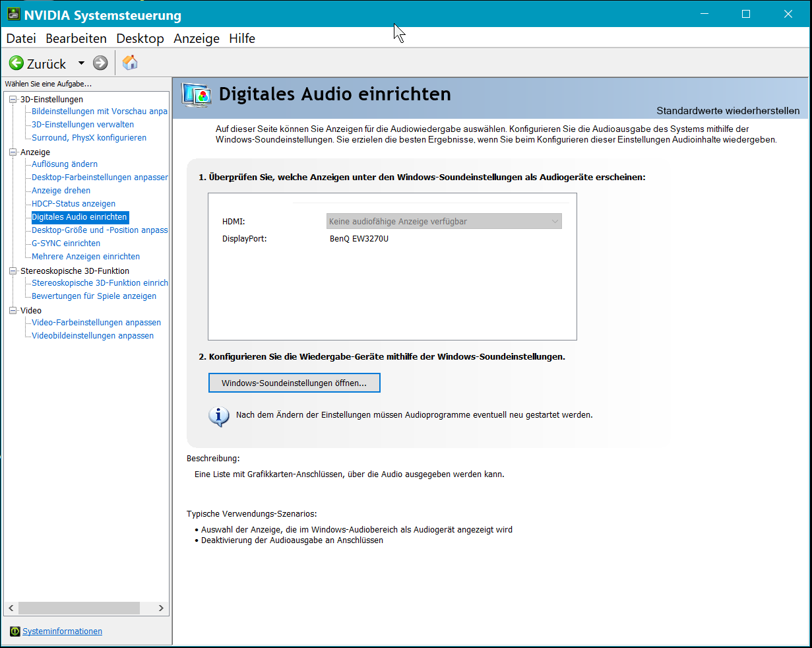
Task: Click the monitor icon beside the page heading
Action: pyautogui.click(x=197, y=96)
